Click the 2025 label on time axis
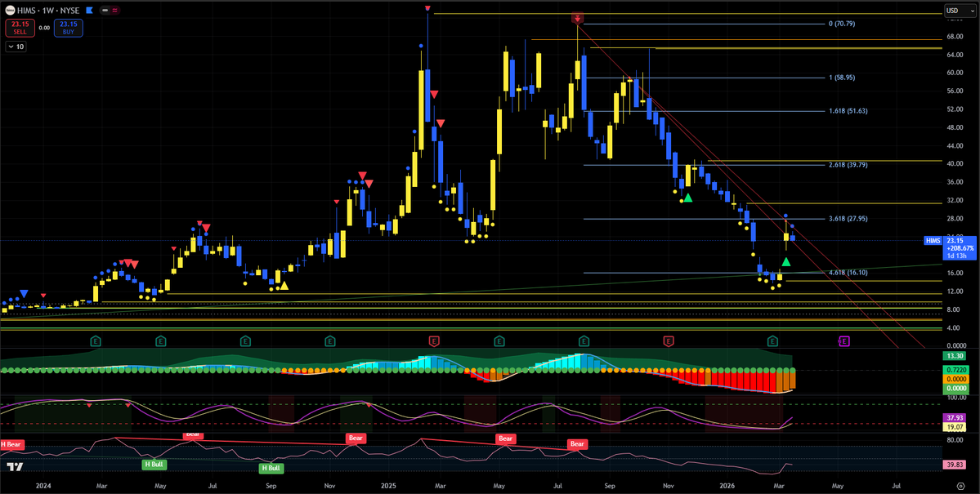Image resolution: width=980 pixels, height=494 pixels. (x=388, y=485)
